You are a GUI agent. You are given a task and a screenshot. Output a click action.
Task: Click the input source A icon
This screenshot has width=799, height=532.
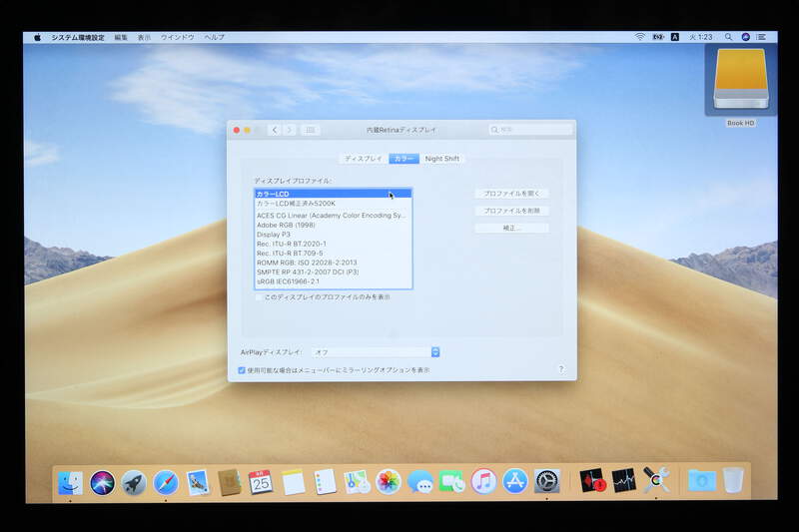tap(675, 37)
